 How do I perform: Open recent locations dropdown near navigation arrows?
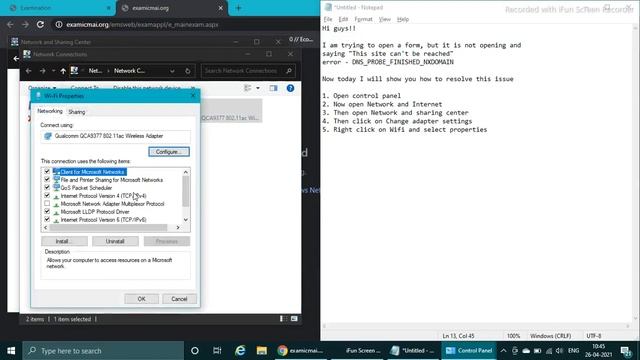[x=53, y=71]
